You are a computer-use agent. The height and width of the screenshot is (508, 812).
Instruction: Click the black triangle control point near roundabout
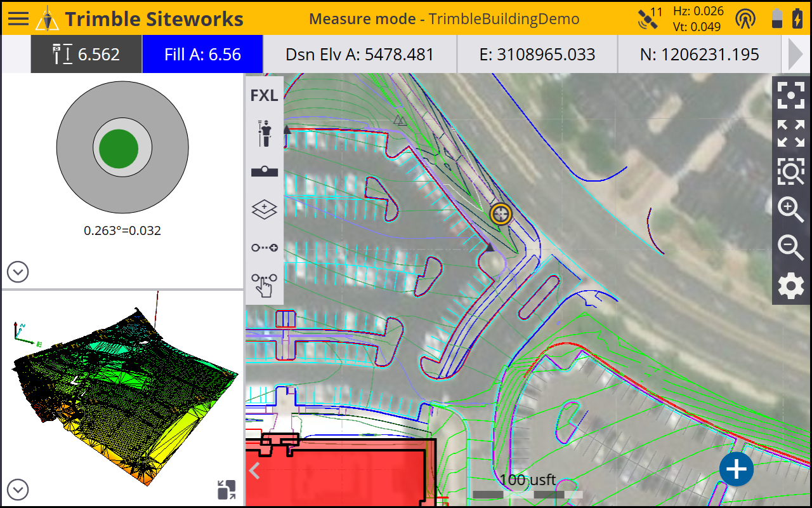click(x=490, y=247)
